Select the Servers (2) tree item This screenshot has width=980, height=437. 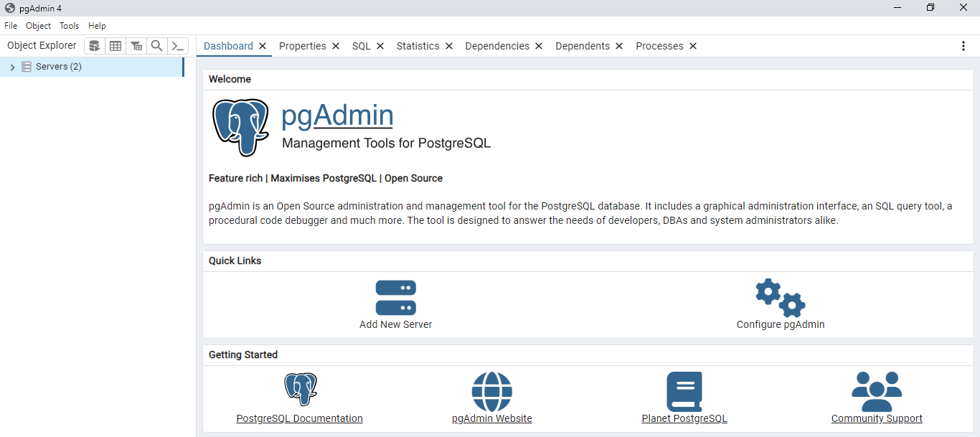click(92, 67)
